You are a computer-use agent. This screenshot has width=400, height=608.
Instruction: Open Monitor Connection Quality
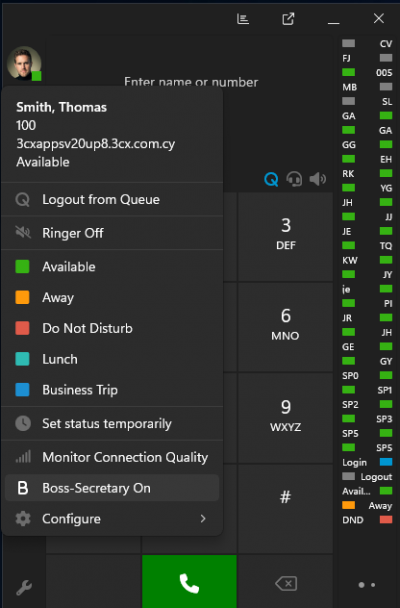[x=112, y=457]
